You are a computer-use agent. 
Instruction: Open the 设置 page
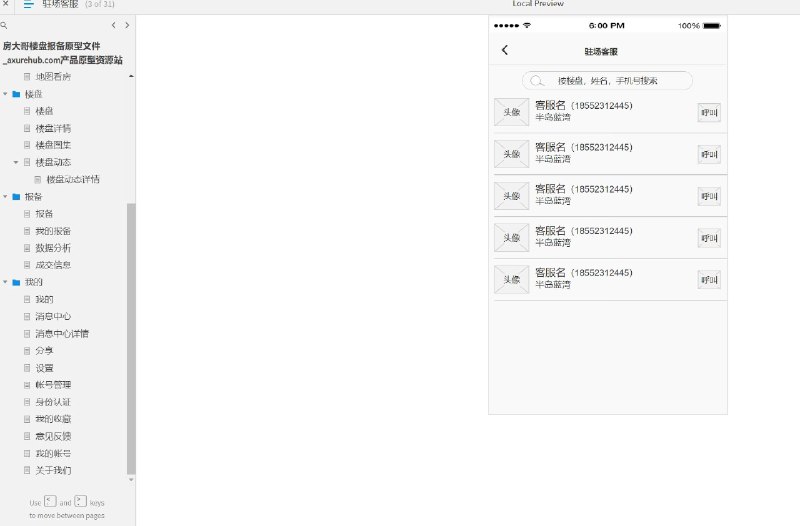pos(44,368)
